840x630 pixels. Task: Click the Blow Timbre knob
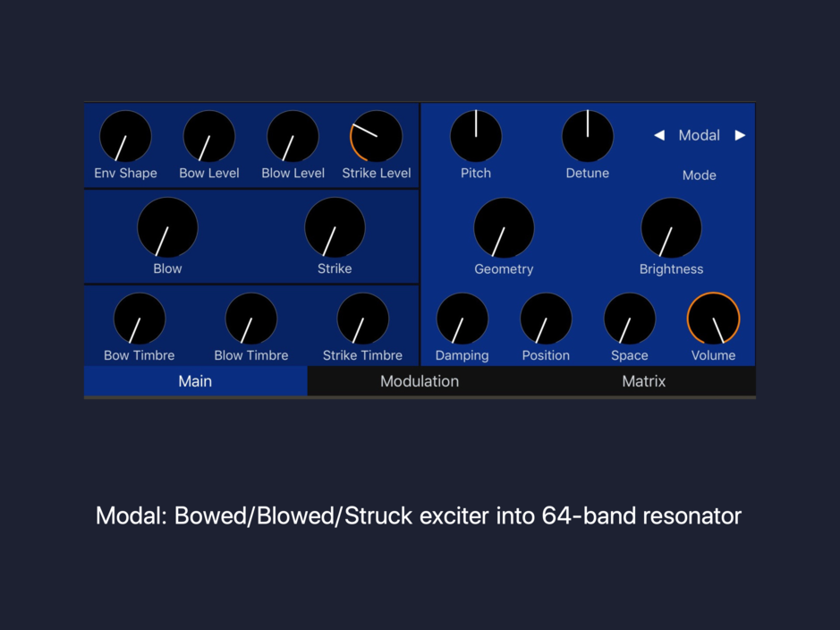click(x=250, y=319)
